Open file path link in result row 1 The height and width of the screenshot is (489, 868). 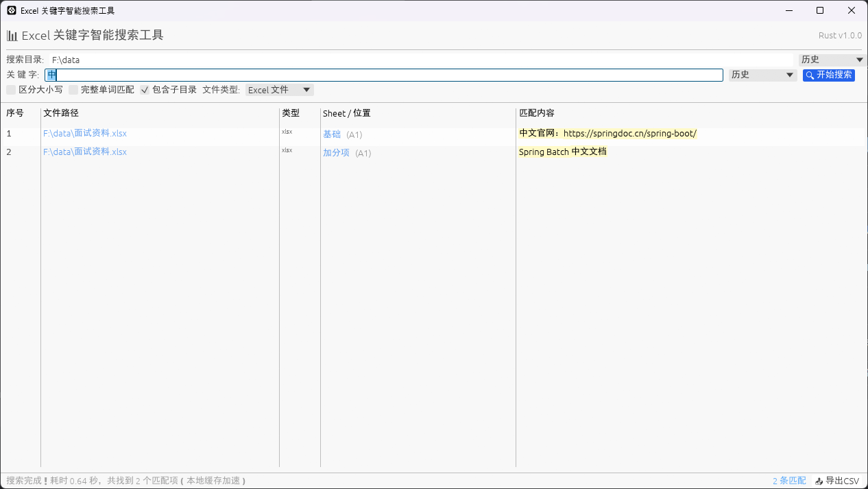click(85, 133)
